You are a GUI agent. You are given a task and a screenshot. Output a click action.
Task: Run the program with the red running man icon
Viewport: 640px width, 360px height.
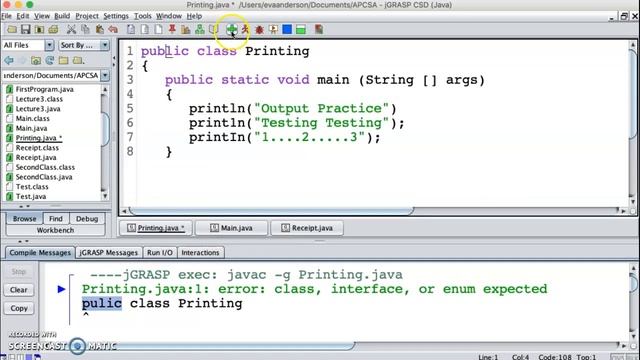[x=245, y=29]
